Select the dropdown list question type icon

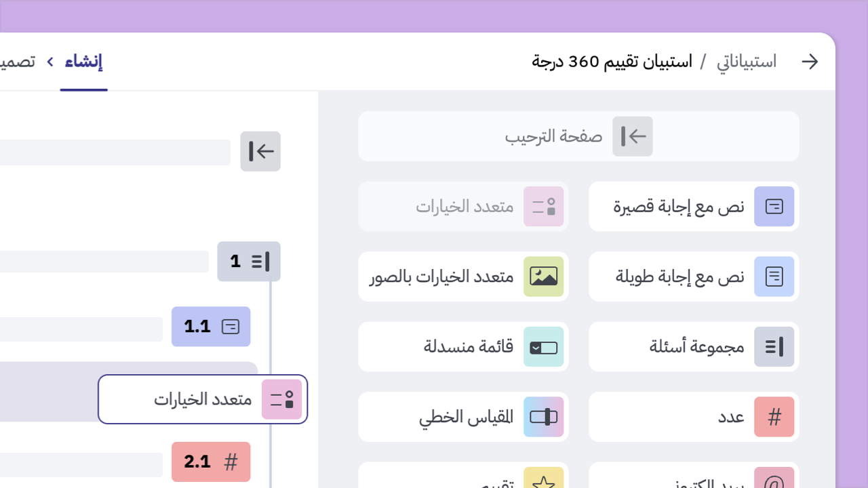[x=543, y=346]
